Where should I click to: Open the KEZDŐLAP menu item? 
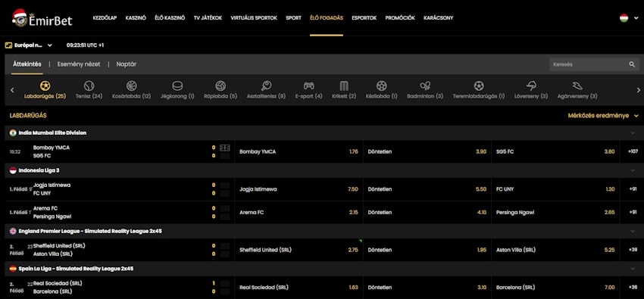tap(105, 18)
